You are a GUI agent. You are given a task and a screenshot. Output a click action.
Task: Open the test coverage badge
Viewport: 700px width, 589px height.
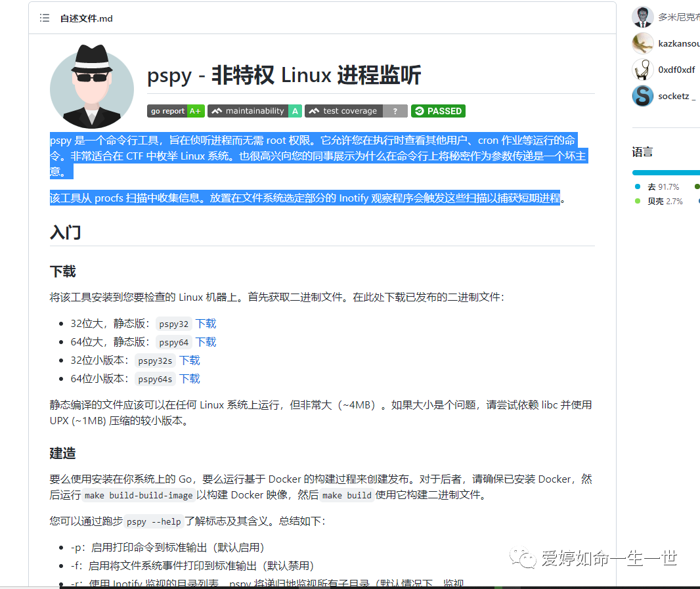[357, 111]
